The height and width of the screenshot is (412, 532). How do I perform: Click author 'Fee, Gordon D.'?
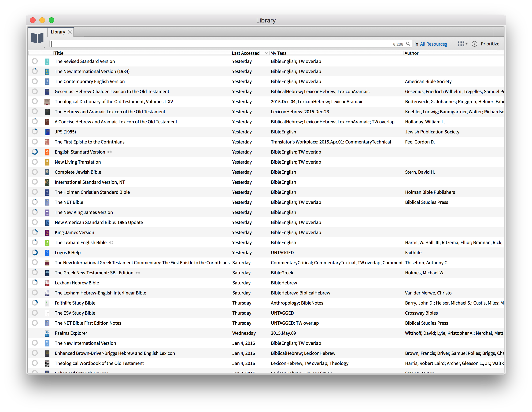tap(420, 142)
